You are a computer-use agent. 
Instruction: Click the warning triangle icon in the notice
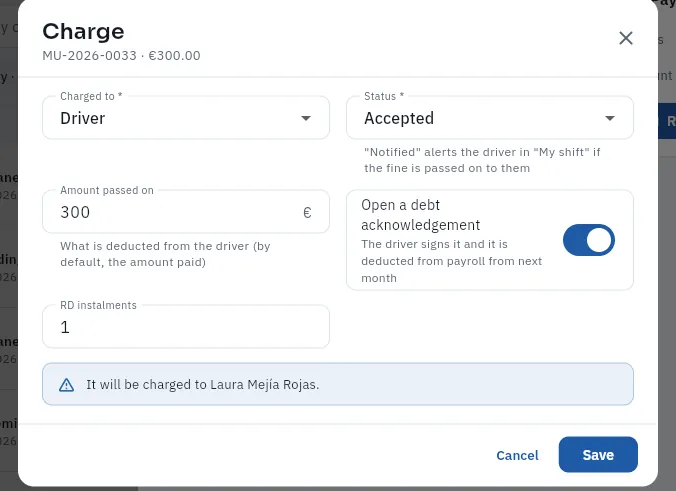tap(66, 385)
